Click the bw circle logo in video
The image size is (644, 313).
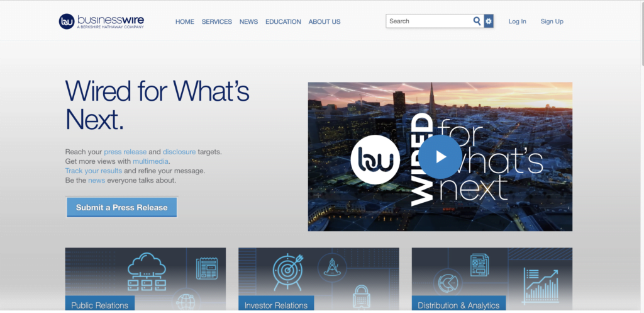(375, 159)
